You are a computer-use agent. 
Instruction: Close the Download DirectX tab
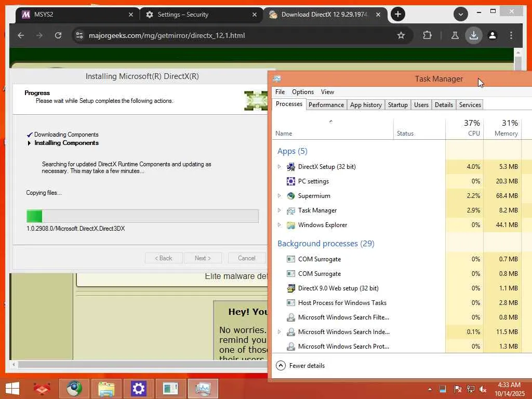point(378,15)
